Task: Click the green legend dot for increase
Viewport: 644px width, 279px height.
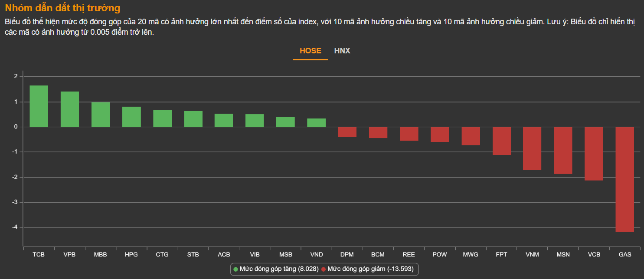Action: [236, 269]
